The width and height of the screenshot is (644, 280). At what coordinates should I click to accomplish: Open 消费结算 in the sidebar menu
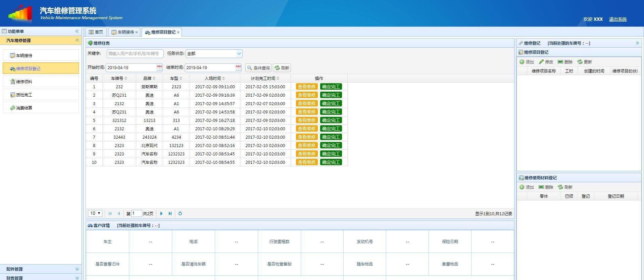pyautogui.click(x=41, y=108)
